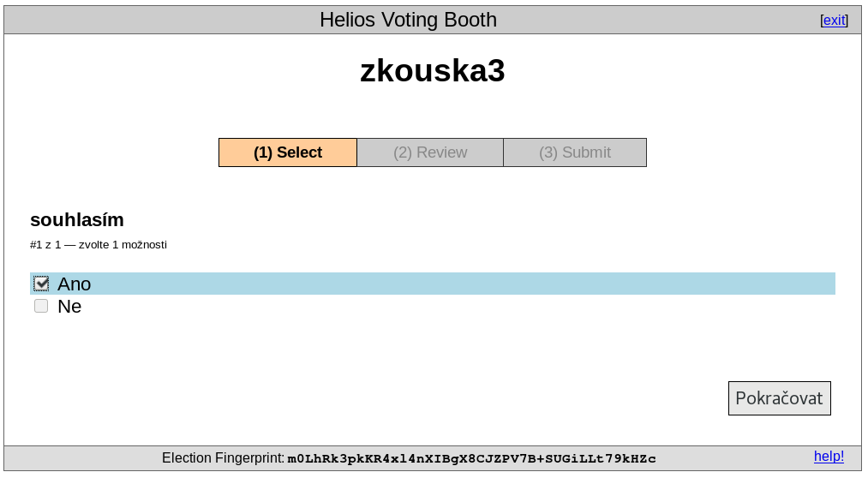Click the zkouska3 election title

tap(433, 71)
